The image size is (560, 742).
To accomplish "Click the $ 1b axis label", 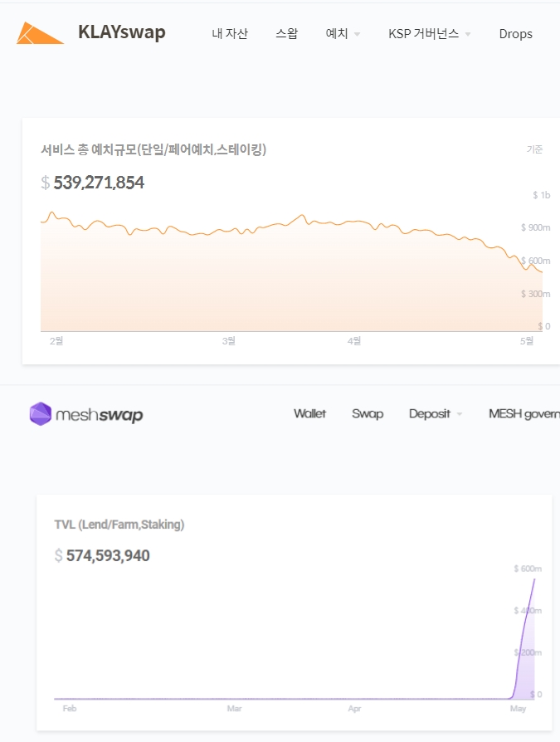I will click(542, 195).
